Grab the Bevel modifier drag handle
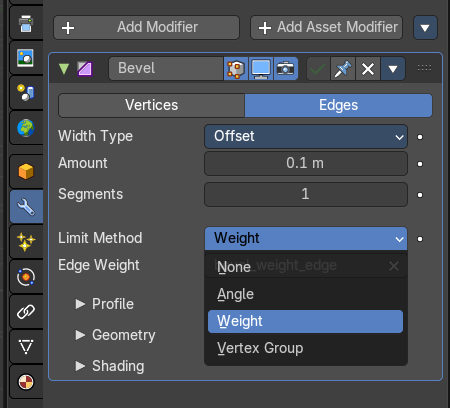Image resolution: width=450 pixels, height=408 pixels. (x=424, y=68)
